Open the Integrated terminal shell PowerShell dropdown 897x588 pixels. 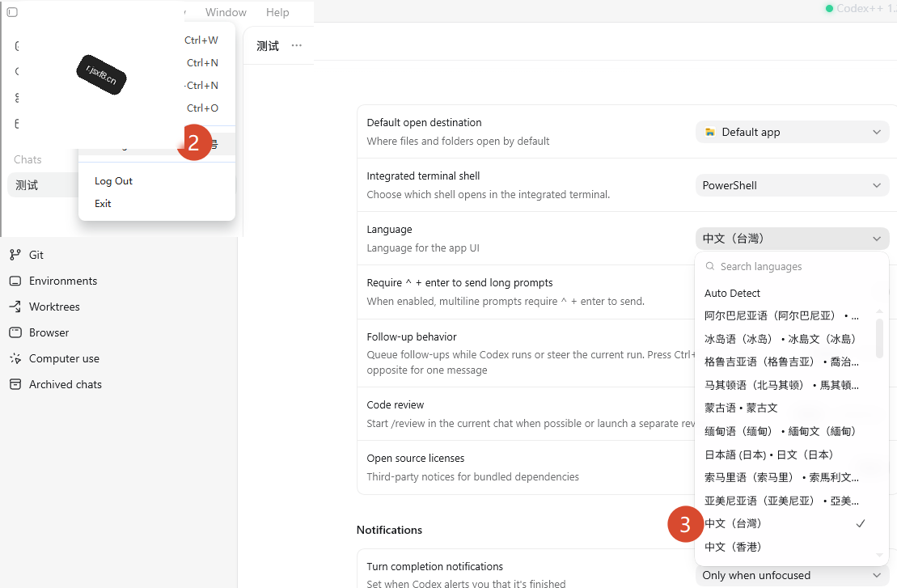(793, 185)
